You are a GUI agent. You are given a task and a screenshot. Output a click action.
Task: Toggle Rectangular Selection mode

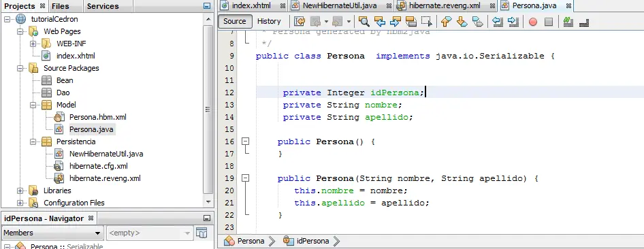(x=427, y=21)
